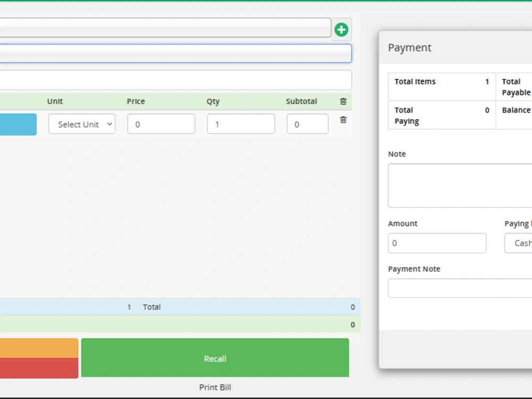Screen dimensions: 532x399
Task: Click the Price input field
Action: 161,124
